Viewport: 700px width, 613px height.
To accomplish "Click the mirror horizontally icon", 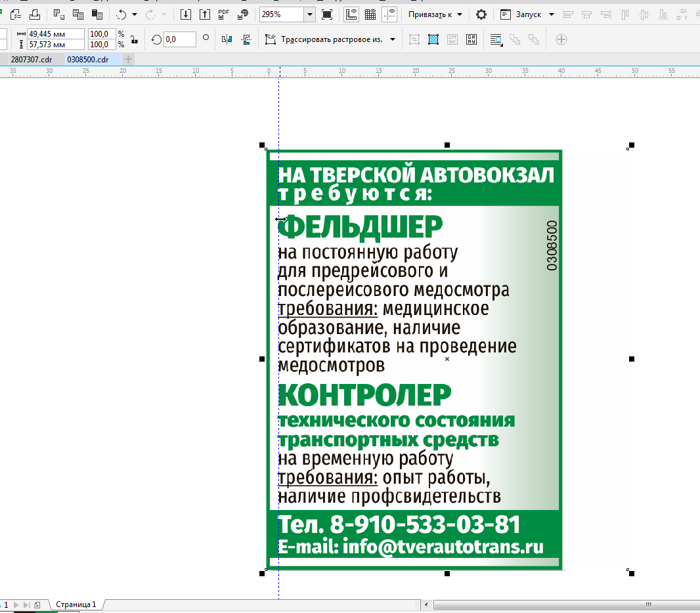I will (x=227, y=39).
